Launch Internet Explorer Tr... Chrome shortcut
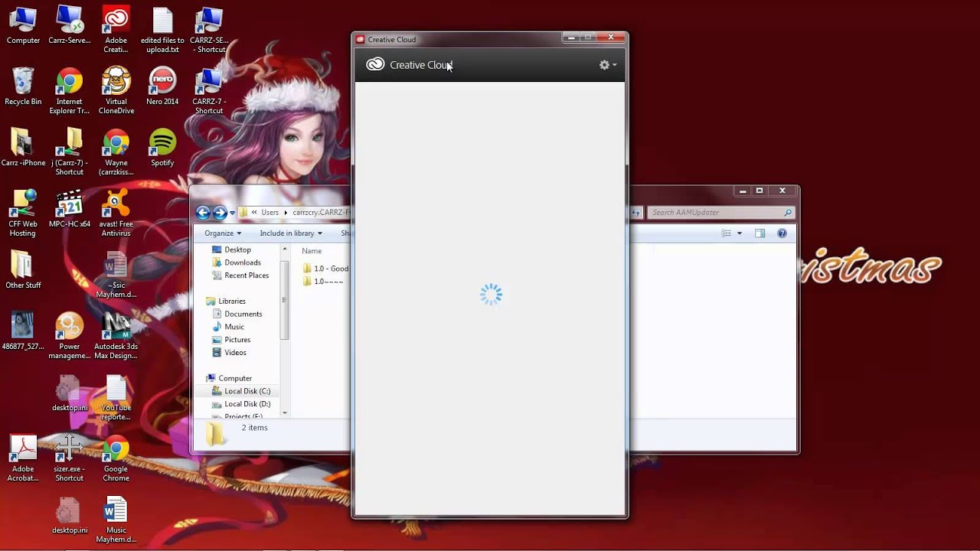 [x=69, y=91]
